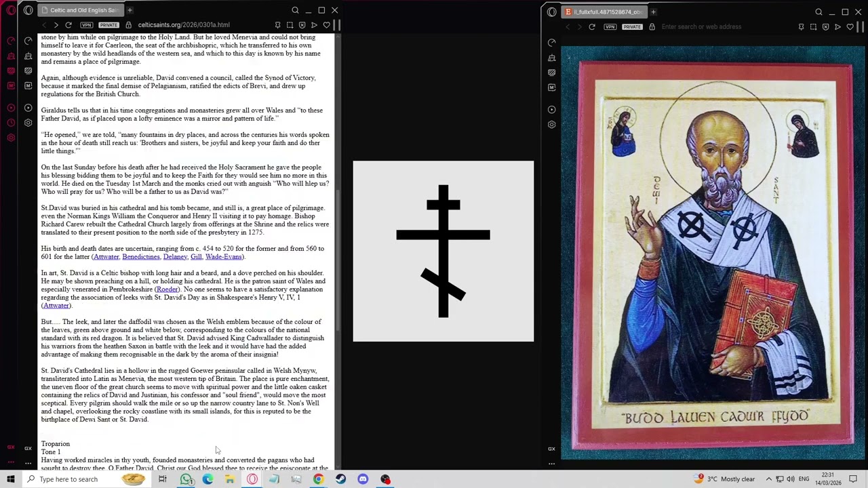Screen dimensions: 868x488
Task: Open Steam from the taskbar
Action: [340, 479]
